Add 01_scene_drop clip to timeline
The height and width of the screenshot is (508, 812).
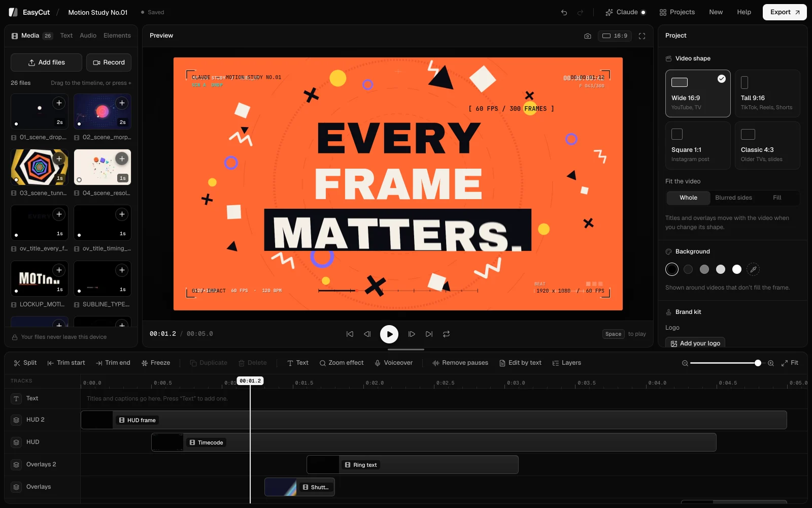click(59, 103)
